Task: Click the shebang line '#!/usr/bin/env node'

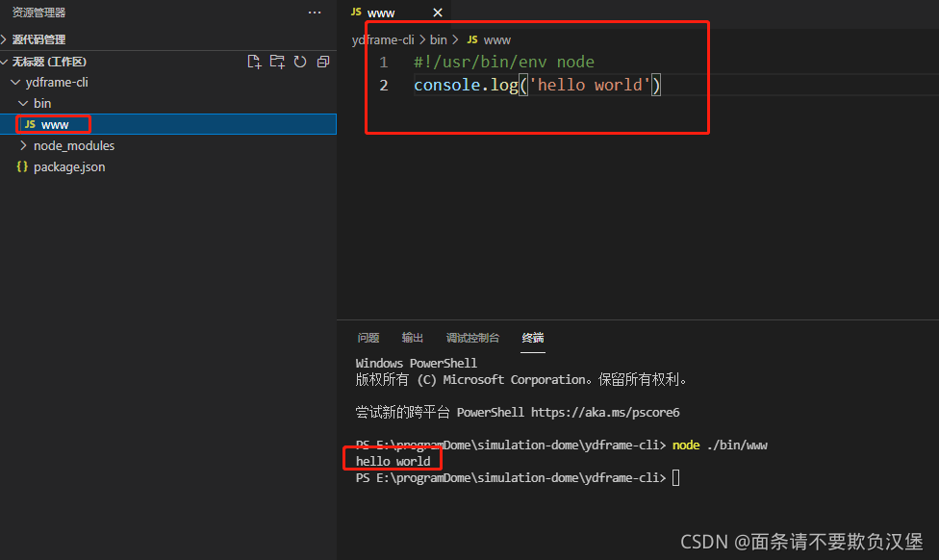Action: point(503,62)
